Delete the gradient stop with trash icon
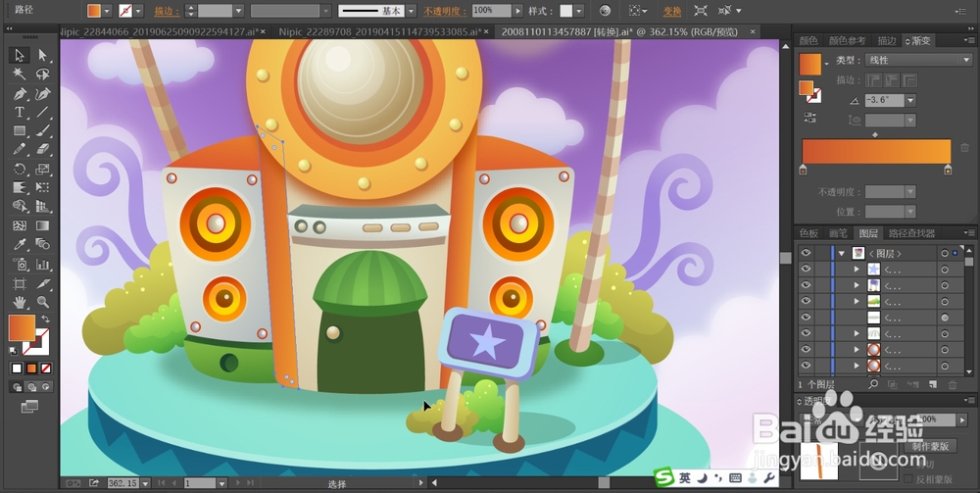This screenshot has width=980, height=493. [964, 148]
